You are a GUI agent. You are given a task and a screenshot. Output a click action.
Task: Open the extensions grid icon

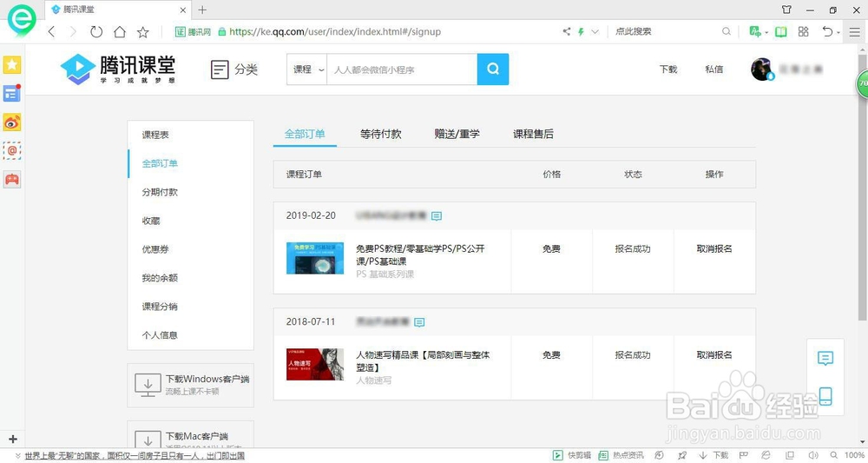point(804,31)
